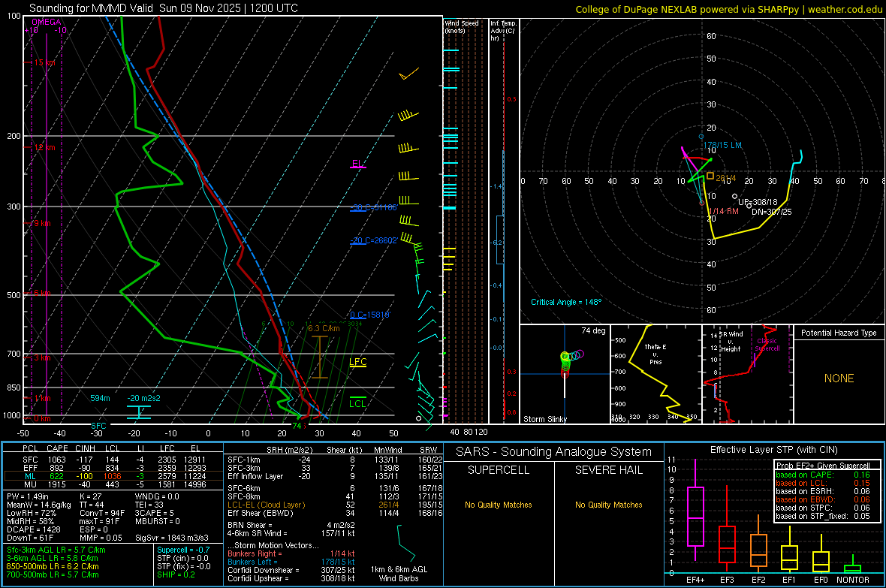Select the Eff Shear (EBWD) row
This screenshot has height=588, width=886.
[x=333, y=513]
